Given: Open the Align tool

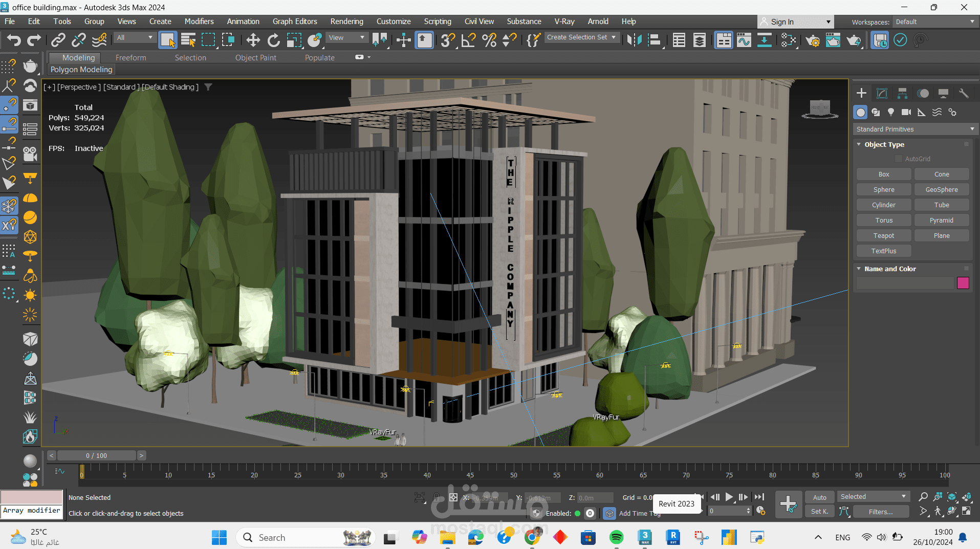Looking at the screenshot, I should pyautogui.click(x=655, y=40).
